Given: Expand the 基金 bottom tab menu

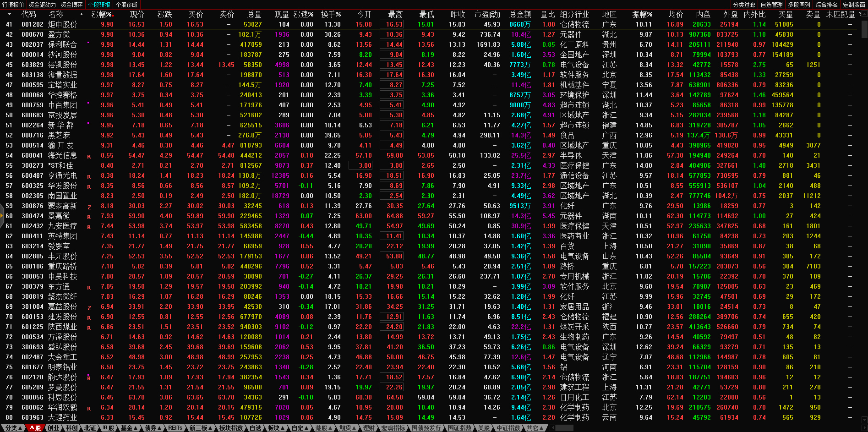Looking at the screenshot, I should (x=128, y=428).
